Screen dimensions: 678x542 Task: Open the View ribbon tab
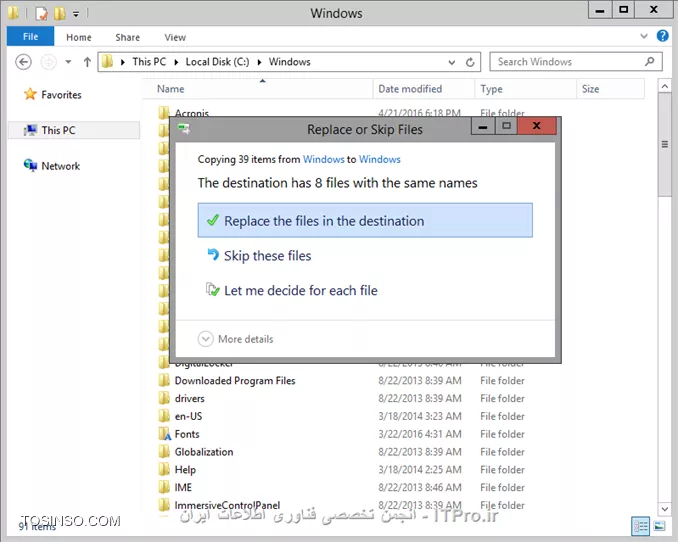click(x=175, y=37)
